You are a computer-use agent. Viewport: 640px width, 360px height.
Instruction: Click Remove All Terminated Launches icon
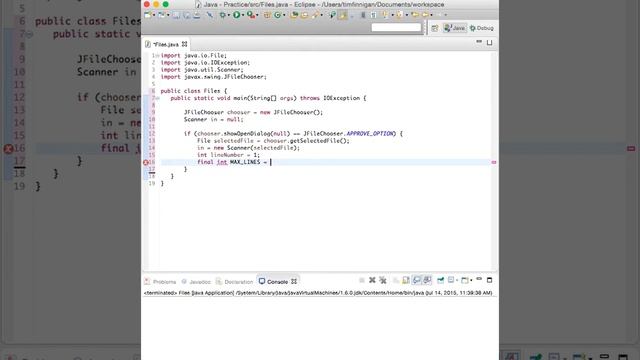(382, 280)
